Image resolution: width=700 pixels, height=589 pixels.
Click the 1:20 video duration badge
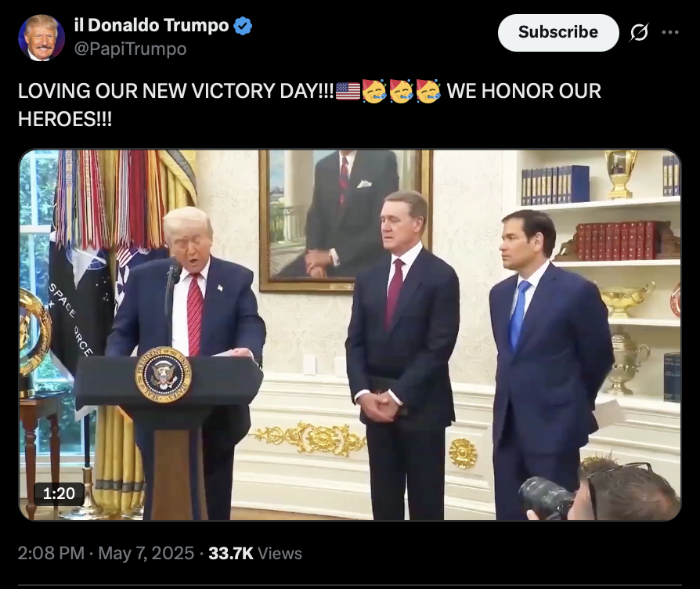59,493
